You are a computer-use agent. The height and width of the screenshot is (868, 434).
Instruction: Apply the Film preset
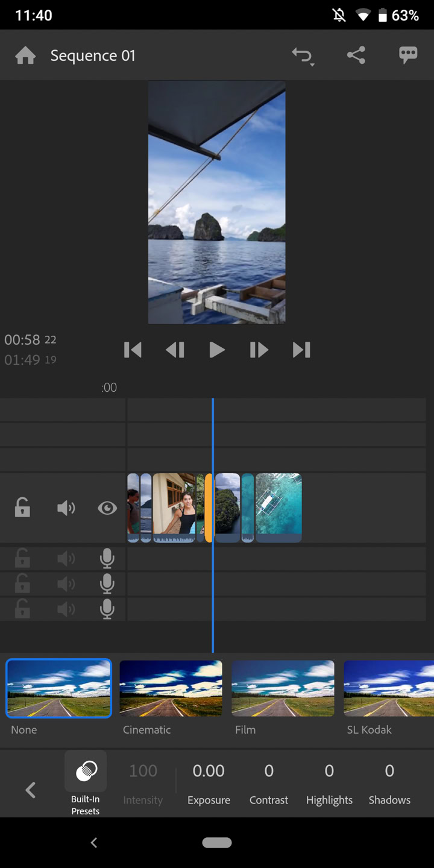[x=283, y=688]
